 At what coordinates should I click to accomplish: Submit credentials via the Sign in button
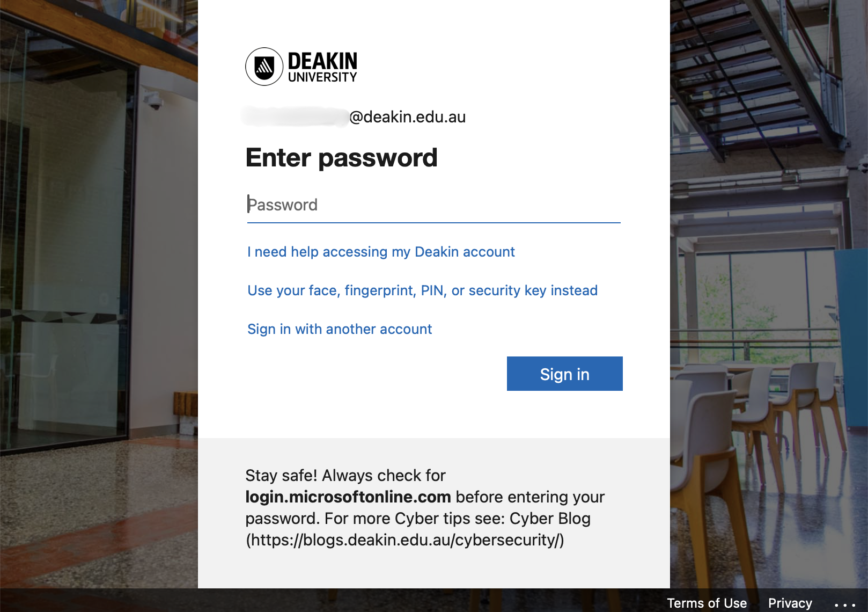tap(564, 374)
